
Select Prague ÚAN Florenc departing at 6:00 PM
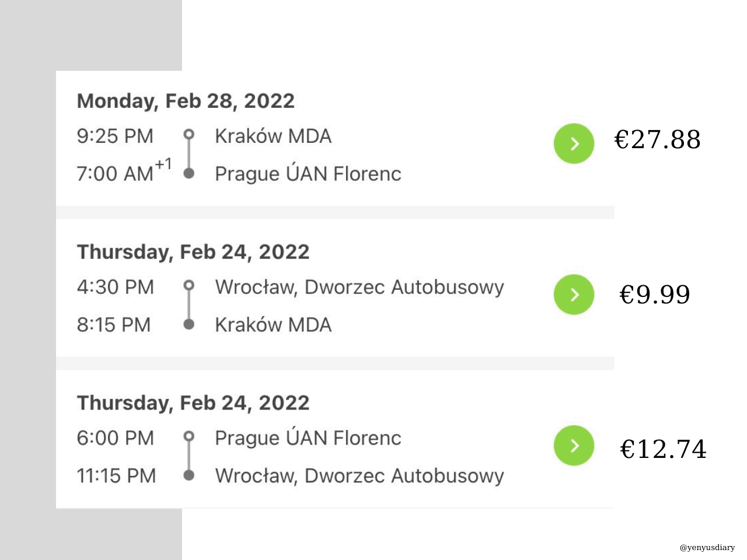(x=308, y=437)
